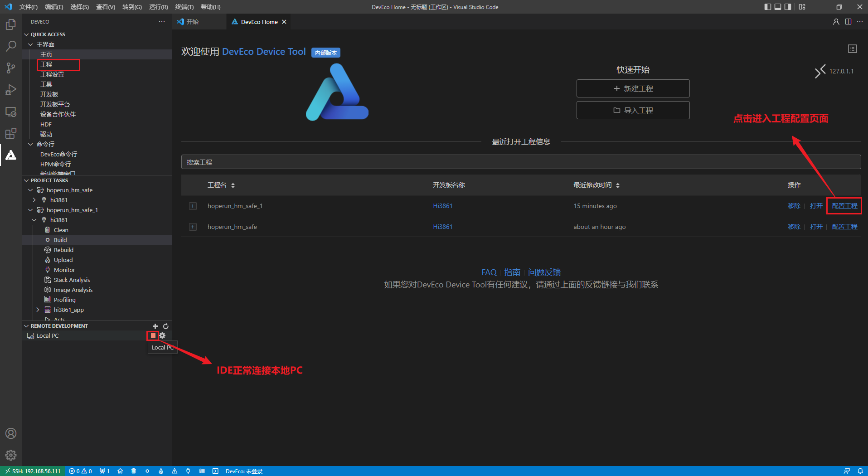Screen dimensions: 868x476
Task: Expand the hoperun_hm_safe table row
Action: 193,227
